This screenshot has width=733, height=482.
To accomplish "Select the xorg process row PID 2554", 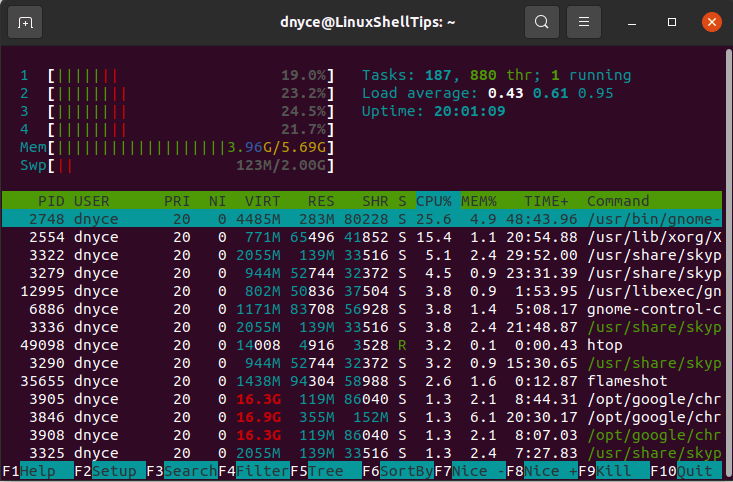I will (362, 237).
